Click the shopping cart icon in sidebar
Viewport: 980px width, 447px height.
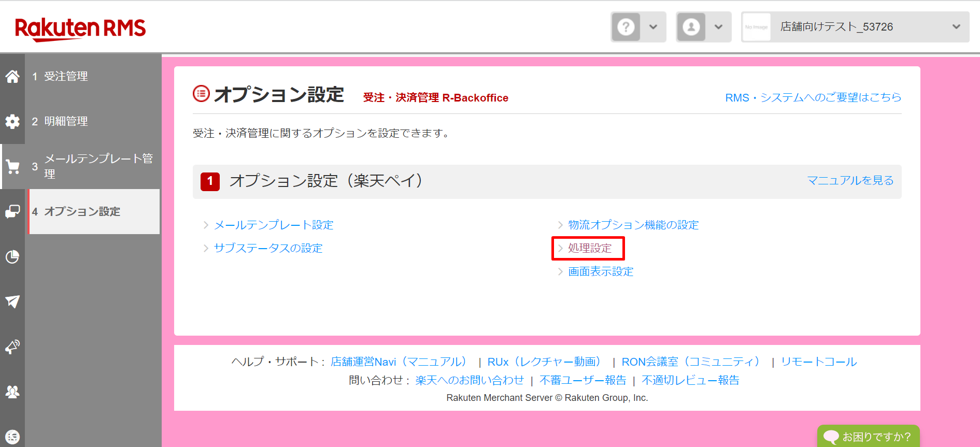tap(12, 167)
